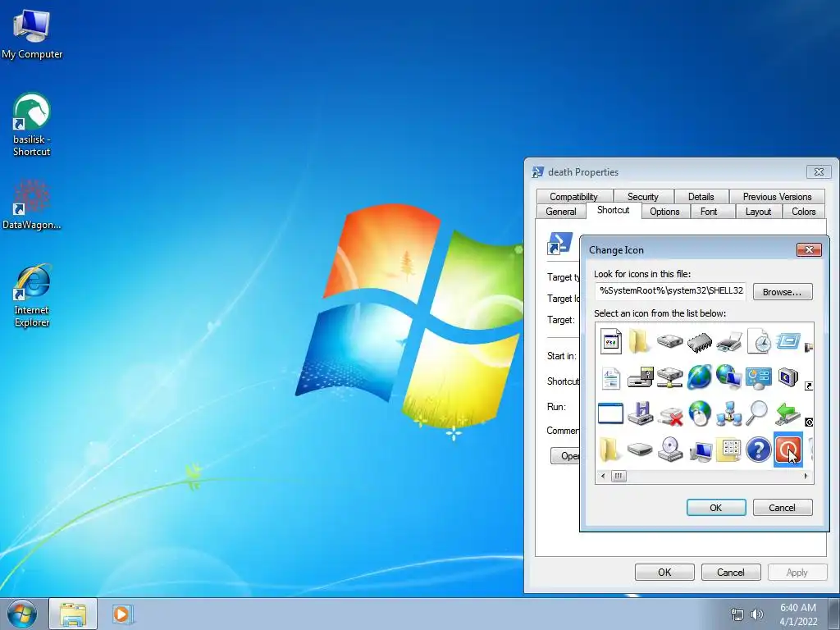Click the icon list left scroll arrow

point(603,476)
